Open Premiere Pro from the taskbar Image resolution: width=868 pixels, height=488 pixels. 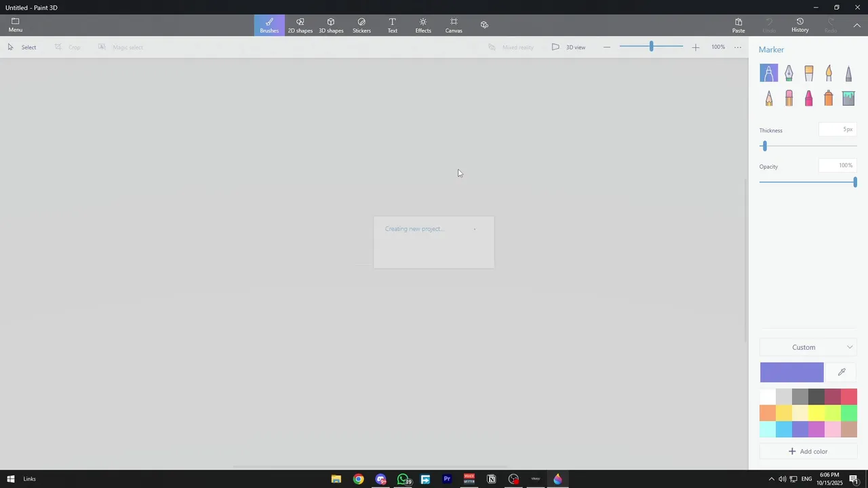pyautogui.click(x=447, y=479)
